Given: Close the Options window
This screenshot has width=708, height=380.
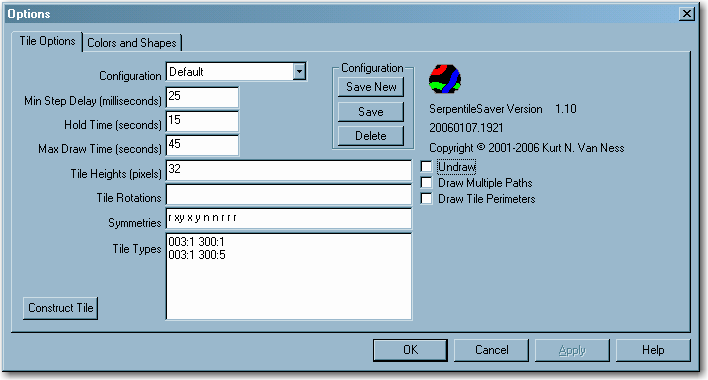Looking at the screenshot, I should click(x=687, y=14).
